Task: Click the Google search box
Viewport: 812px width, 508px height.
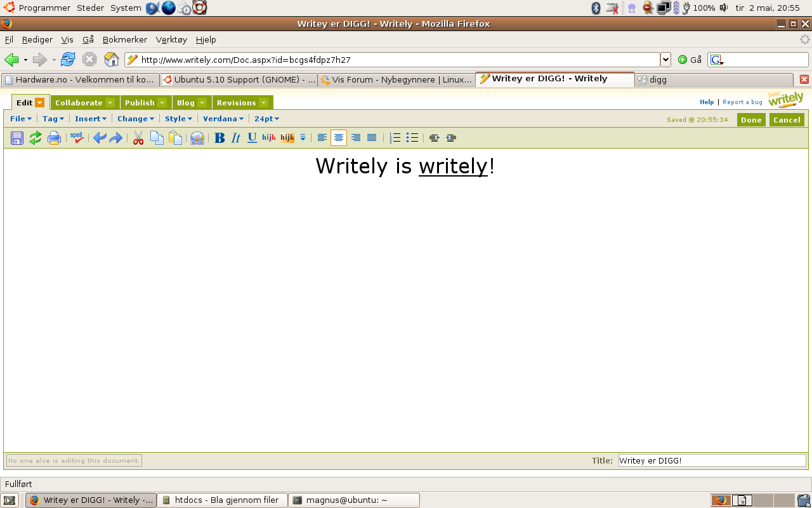Action: coord(758,60)
